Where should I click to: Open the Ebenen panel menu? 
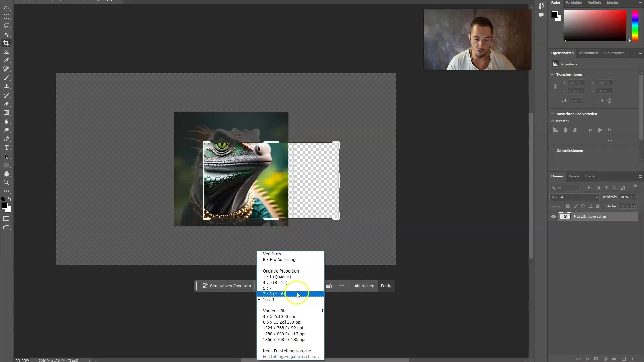[640, 176]
